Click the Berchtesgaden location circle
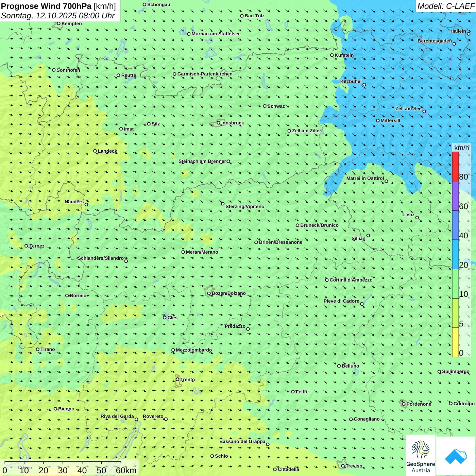Image resolution: width=476 pixels, height=476 pixels. coord(454,44)
